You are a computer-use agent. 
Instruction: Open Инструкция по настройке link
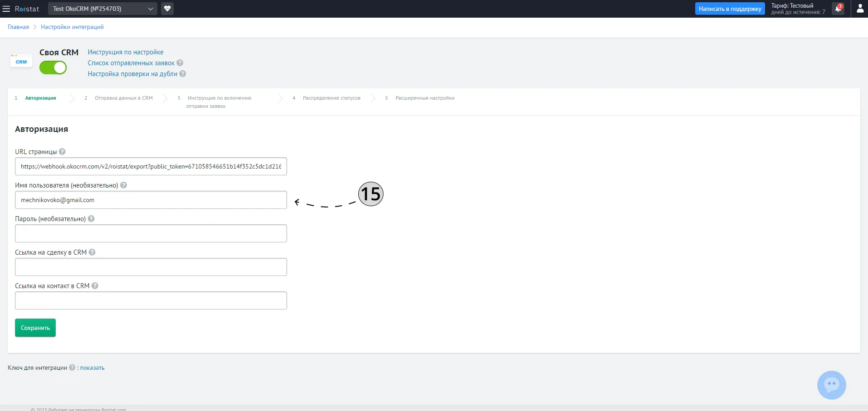[x=126, y=52]
